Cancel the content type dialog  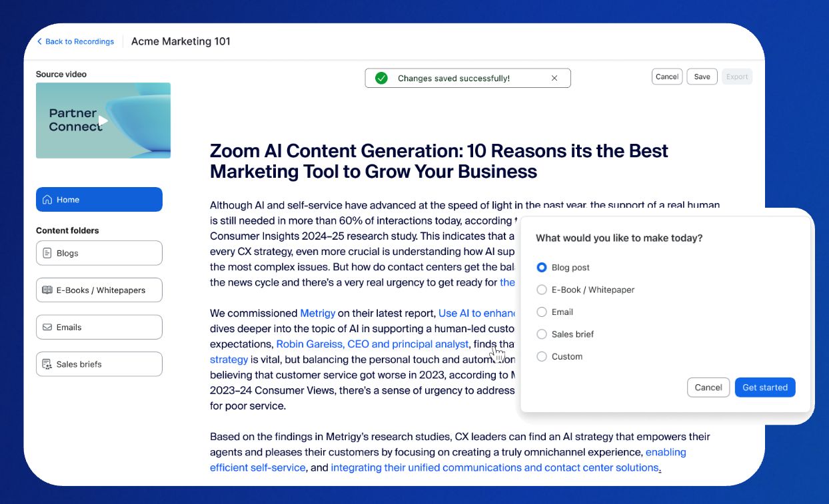(x=708, y=387)
